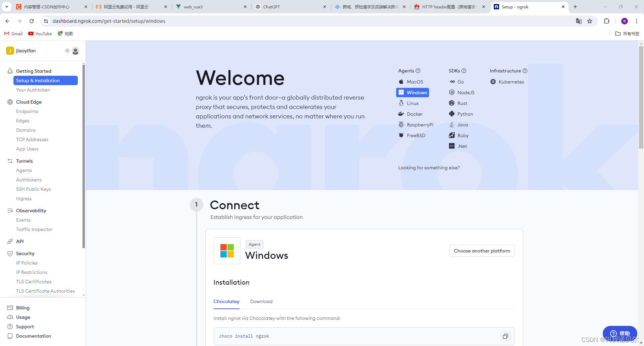Image resolution: width=644 pixels, height=346 pixels.
Task: Open browser extensions puzzle icon
Action: pyautogui.click(x=606, y=21)
